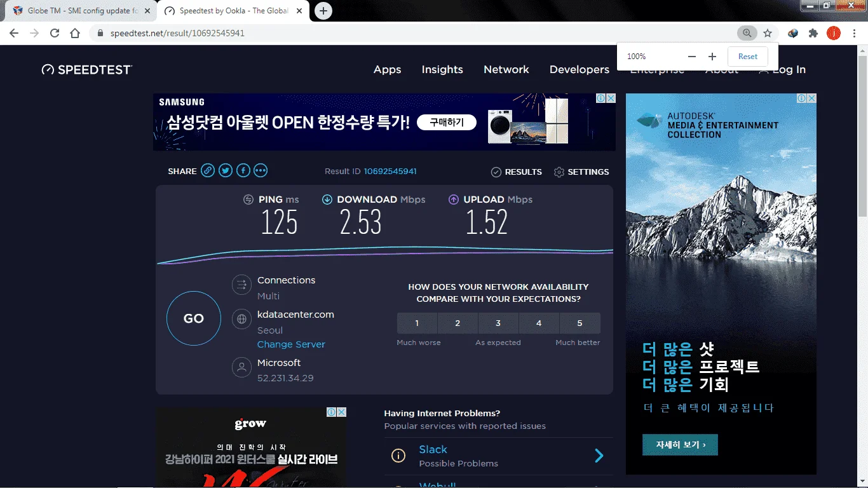This screenshot has width=868, height=488.
Task: Open Result ID 10692545941 link
Action: pyautogui.click(x=390, y=172)
